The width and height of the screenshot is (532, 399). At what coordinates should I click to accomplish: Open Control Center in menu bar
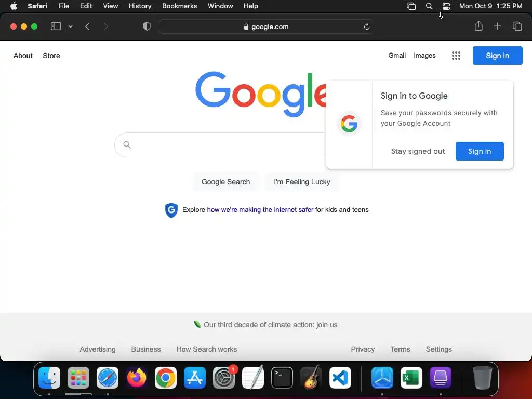(446, 6)
